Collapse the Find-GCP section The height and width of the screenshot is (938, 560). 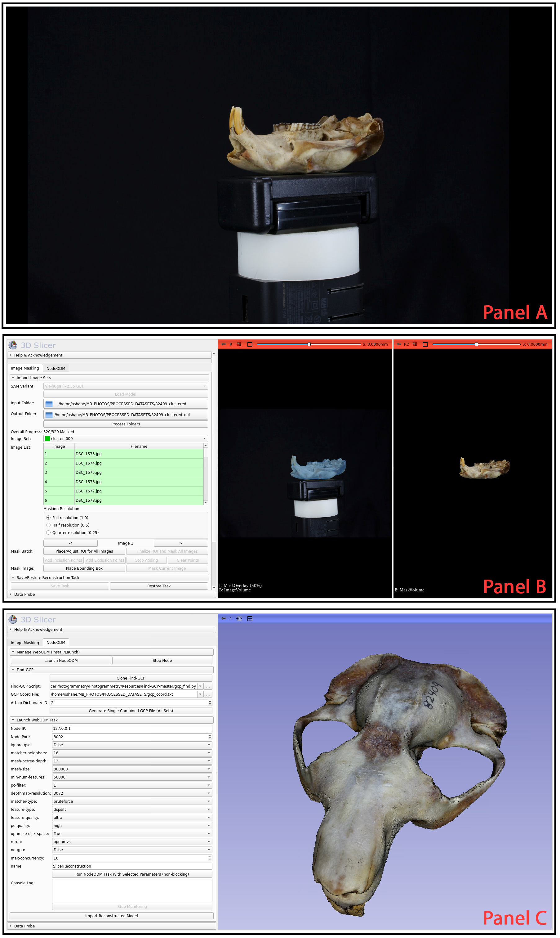coord(13,670)
